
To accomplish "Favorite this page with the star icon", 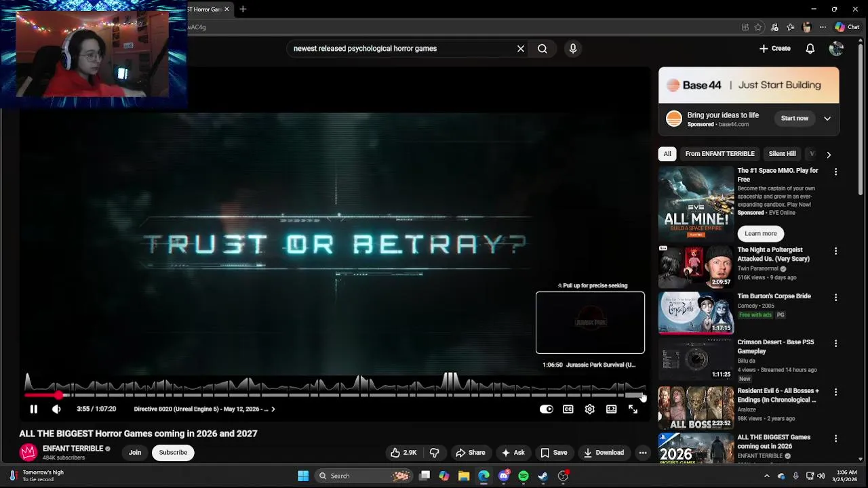I will pyautogui.click(x=758, y=27).
